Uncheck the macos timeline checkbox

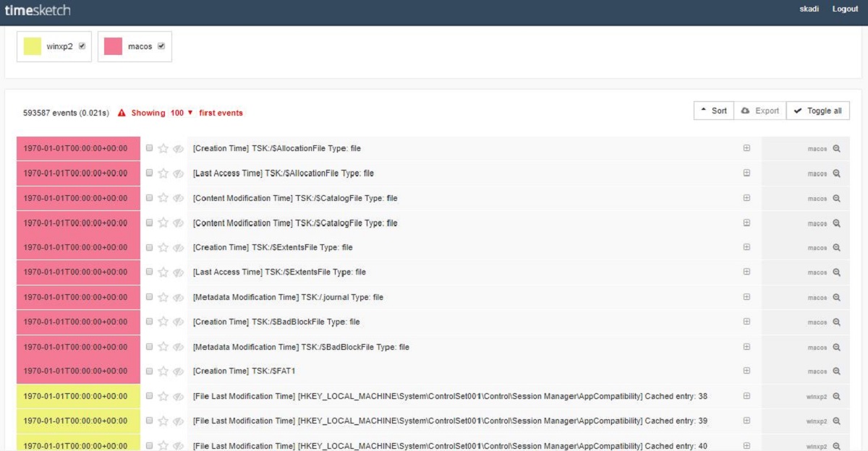(161, 46)
